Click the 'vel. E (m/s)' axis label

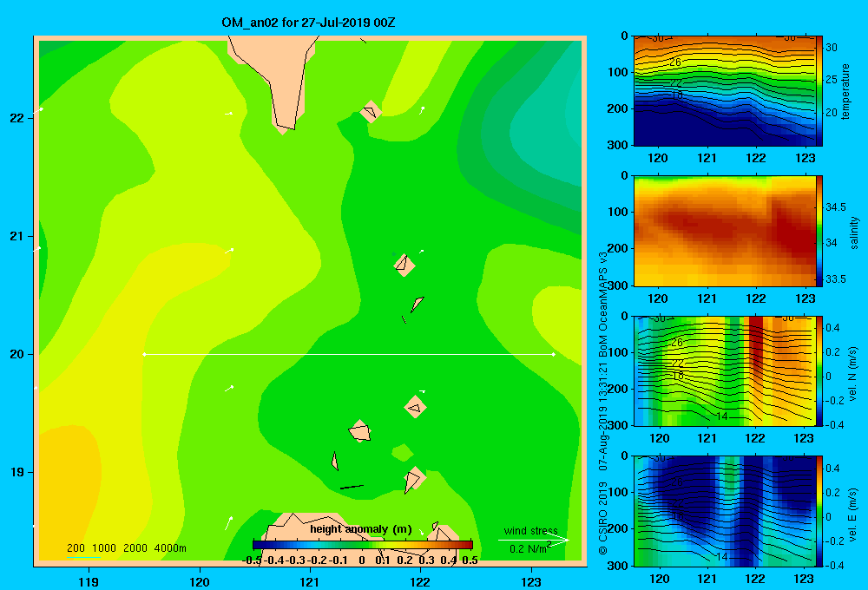[x=853, y=515]
